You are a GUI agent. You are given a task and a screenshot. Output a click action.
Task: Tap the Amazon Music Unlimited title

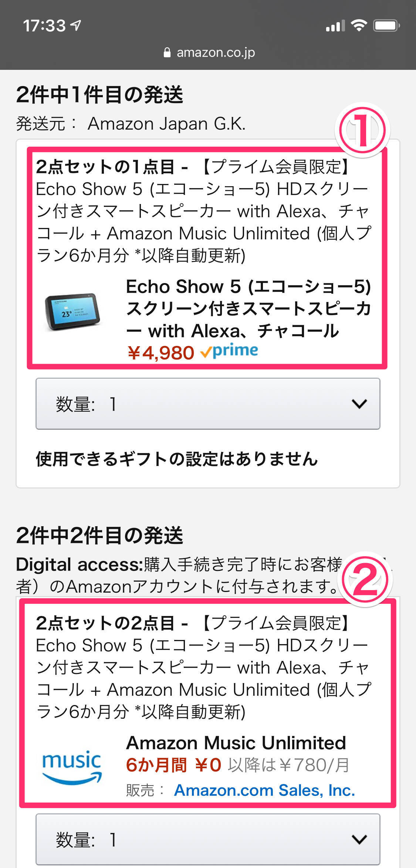(x=236, y=743)
